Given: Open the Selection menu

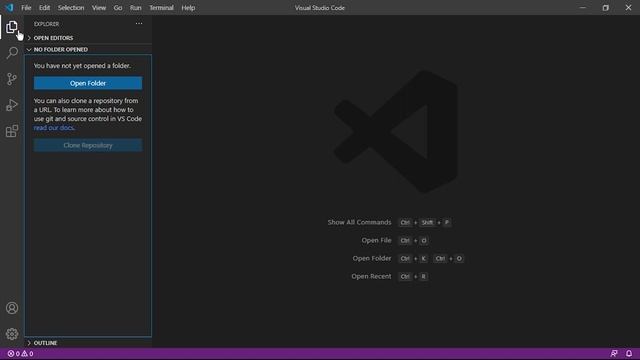Looking at the screenshot, I should (x=71, y=8).
